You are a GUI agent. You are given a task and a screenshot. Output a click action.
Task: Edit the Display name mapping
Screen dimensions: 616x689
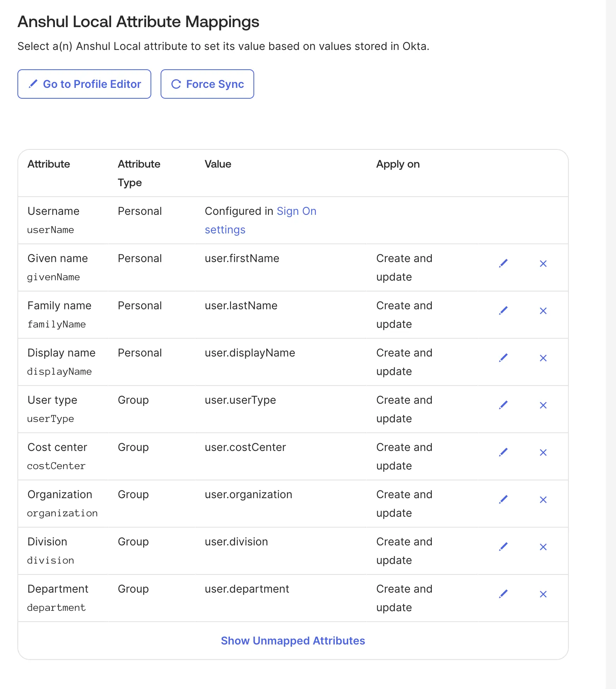coord(503,358)
